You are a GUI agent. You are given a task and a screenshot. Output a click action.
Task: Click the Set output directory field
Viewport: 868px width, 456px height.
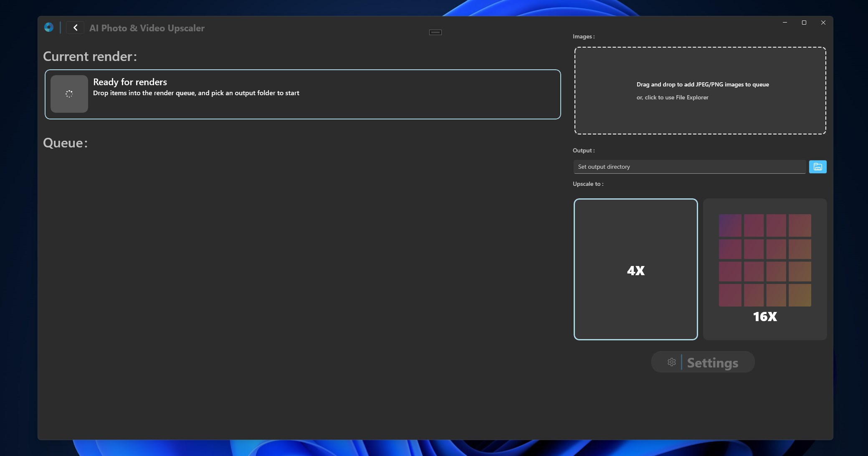point(689,166)
